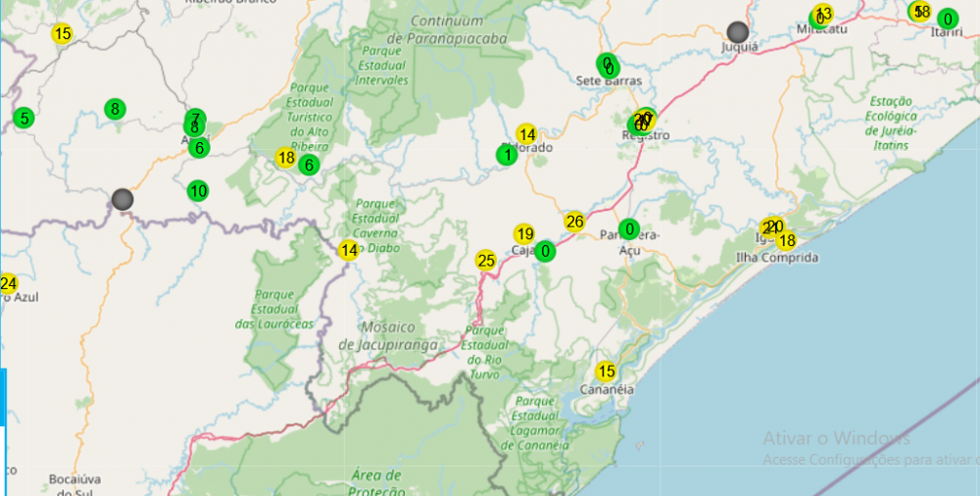Select the yellow 18 marker at Ilha Comprida
The image size is (980, 496).
pyautogui.click(x=786, y=240)
